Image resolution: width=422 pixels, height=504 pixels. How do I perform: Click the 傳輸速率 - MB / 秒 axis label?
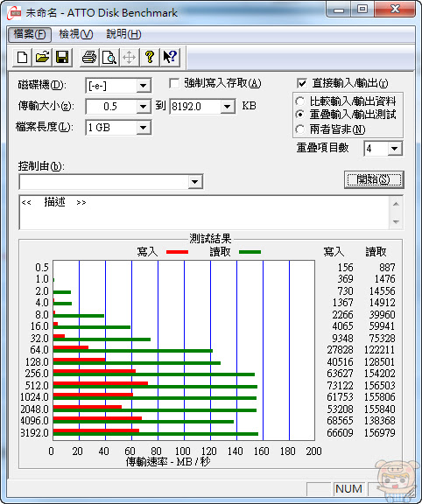(168, 462)
